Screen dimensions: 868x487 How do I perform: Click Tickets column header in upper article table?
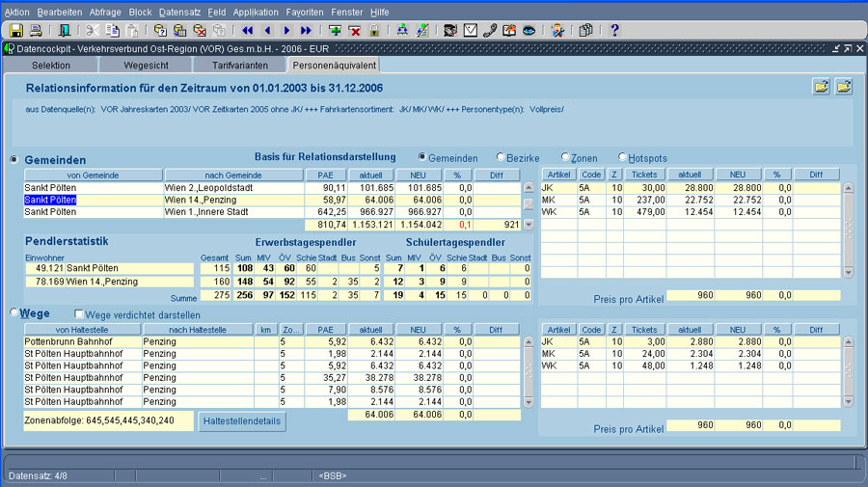click(x=644, y=175)
